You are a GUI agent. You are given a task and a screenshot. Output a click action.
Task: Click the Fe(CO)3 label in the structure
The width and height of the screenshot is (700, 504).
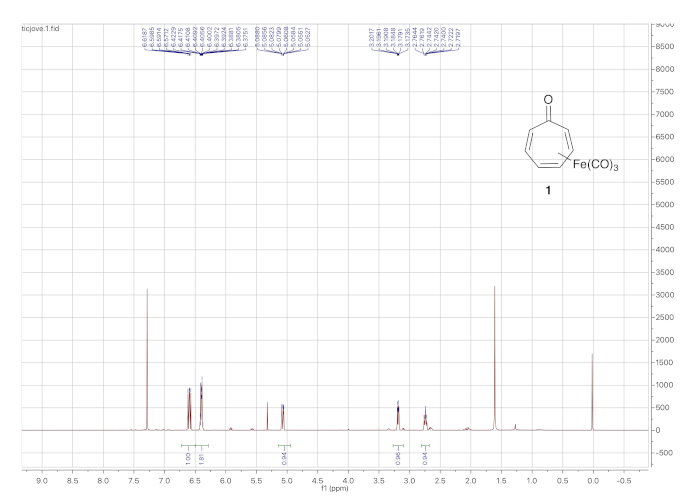click(x=596, y=165)
